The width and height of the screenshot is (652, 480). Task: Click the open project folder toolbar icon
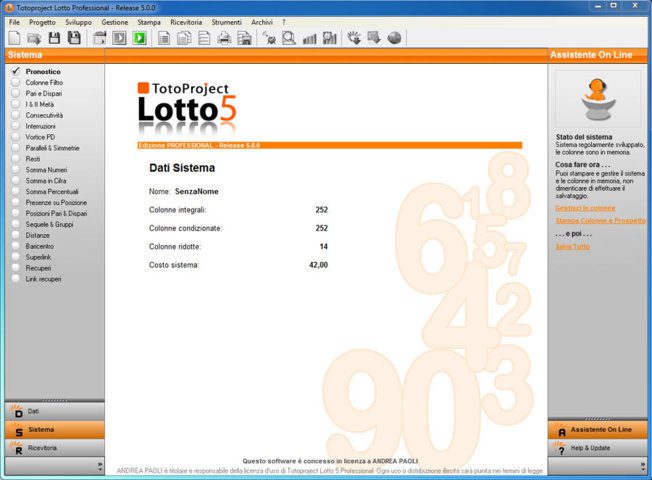click(34, 38)
